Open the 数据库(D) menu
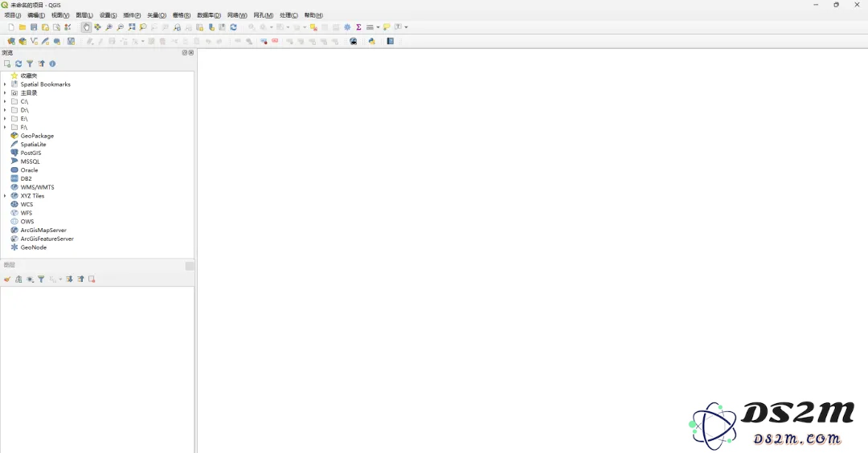868x453 pixels. coord(209,15)
